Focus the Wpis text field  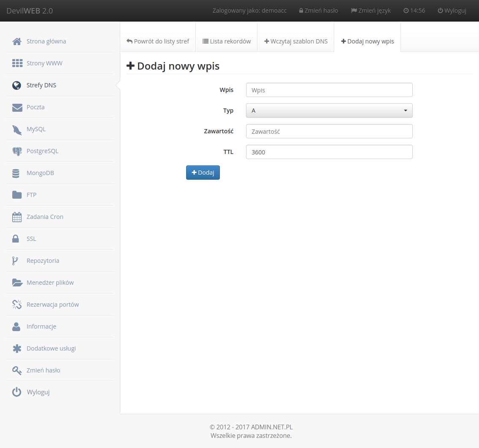point(329,90)
